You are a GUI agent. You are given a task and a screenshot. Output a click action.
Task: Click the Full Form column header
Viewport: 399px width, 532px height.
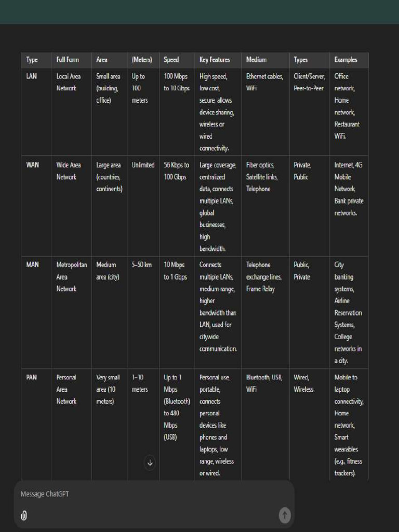coord(68,60)
